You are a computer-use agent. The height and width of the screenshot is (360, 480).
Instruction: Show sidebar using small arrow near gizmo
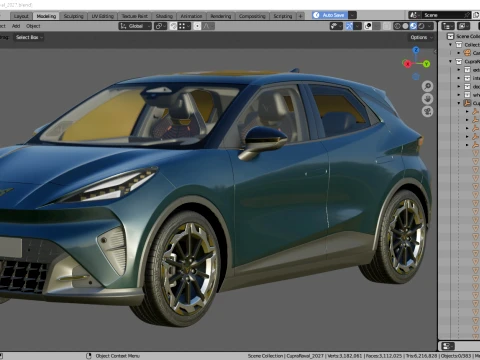(435, 52)
